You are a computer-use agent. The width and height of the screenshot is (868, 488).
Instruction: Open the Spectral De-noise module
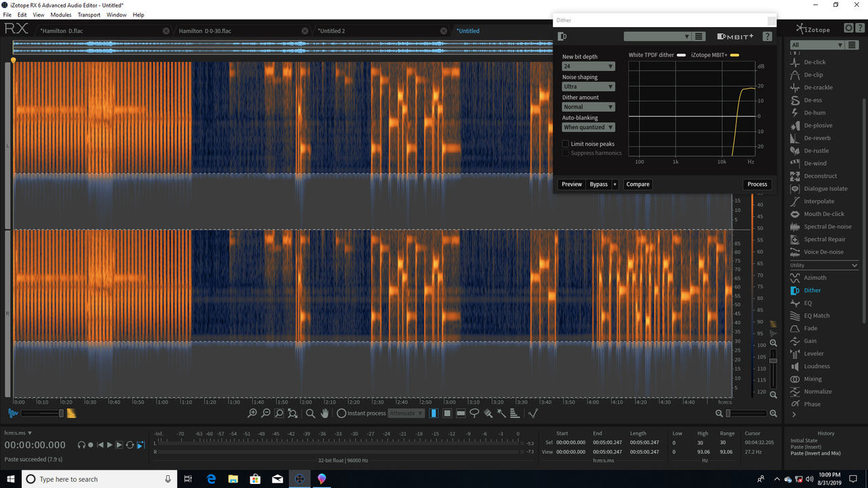tap(821, 226)
